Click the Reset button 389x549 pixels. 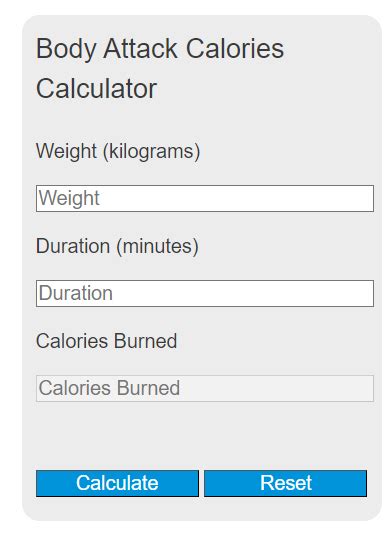tap(285, 483)
